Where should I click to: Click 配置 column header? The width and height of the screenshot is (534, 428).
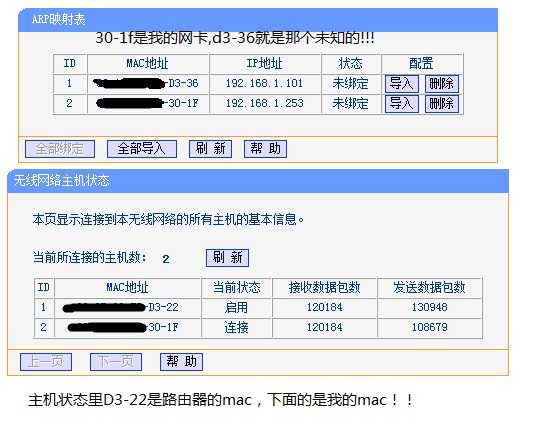point(421,64)
